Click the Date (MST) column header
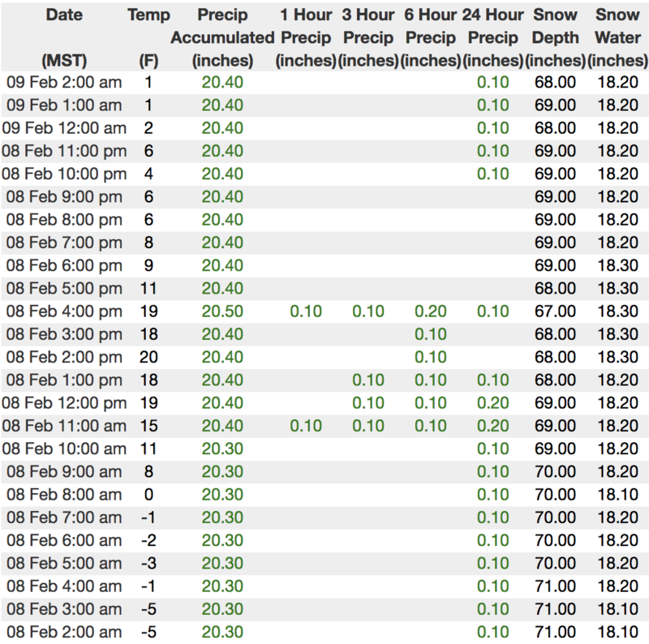649x644 pixels. click(x=63, y=37)
